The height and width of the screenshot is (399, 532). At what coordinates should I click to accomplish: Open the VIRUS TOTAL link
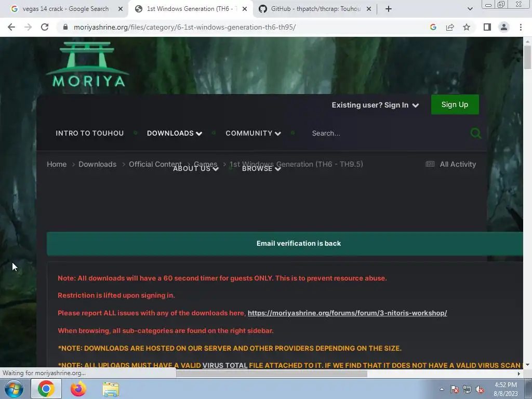[x=224, y=365]
